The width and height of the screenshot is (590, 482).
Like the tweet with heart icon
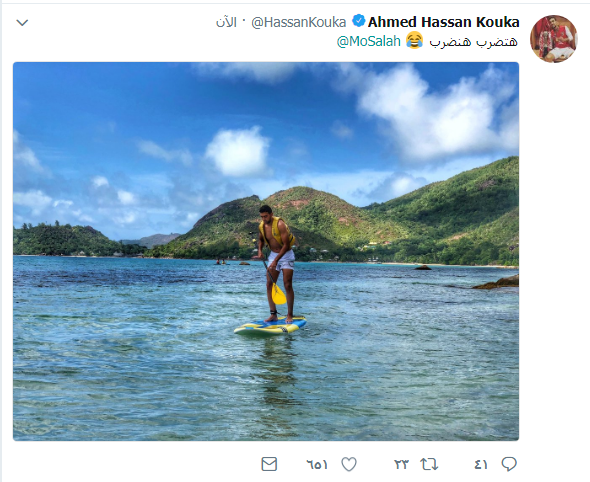pyautogui.click(x=349, y=464)
